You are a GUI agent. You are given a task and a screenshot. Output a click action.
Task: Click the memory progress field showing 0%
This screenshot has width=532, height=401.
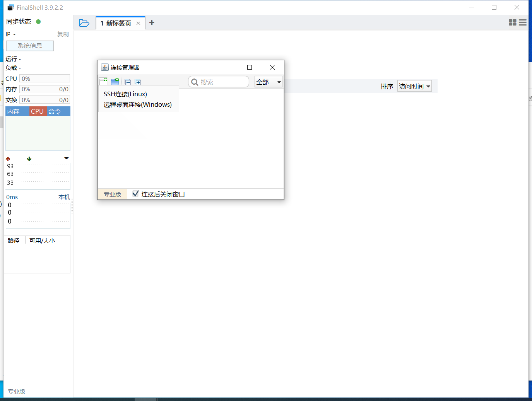pos(44,89)
